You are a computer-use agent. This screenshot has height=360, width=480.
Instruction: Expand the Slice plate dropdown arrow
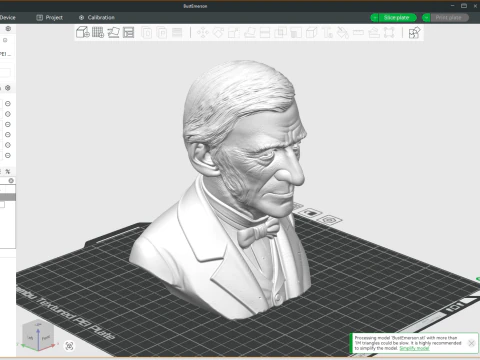tap(375, 17)
